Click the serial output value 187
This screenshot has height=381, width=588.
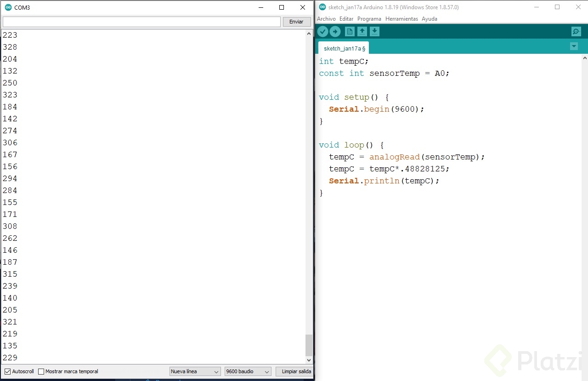[10, 262]
